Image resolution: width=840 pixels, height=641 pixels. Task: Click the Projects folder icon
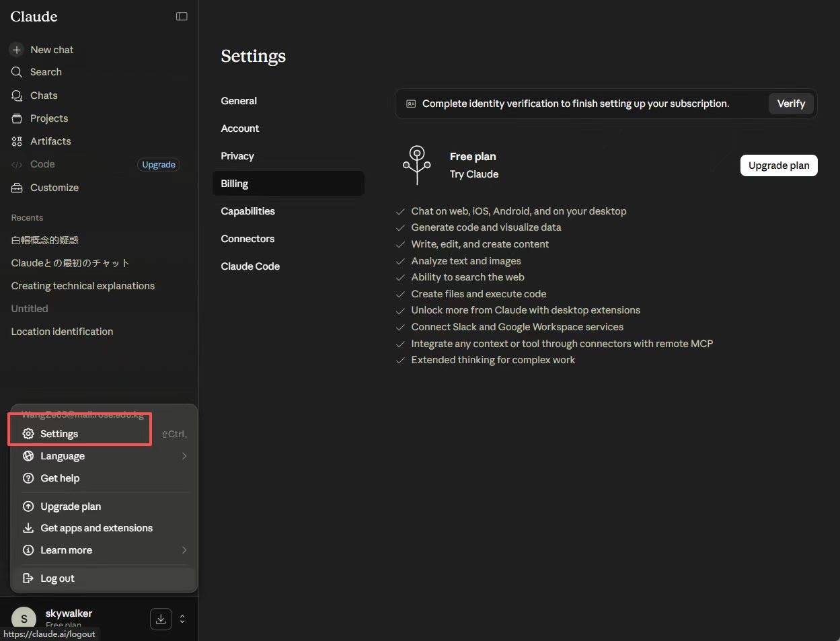(x=17, y=118)
